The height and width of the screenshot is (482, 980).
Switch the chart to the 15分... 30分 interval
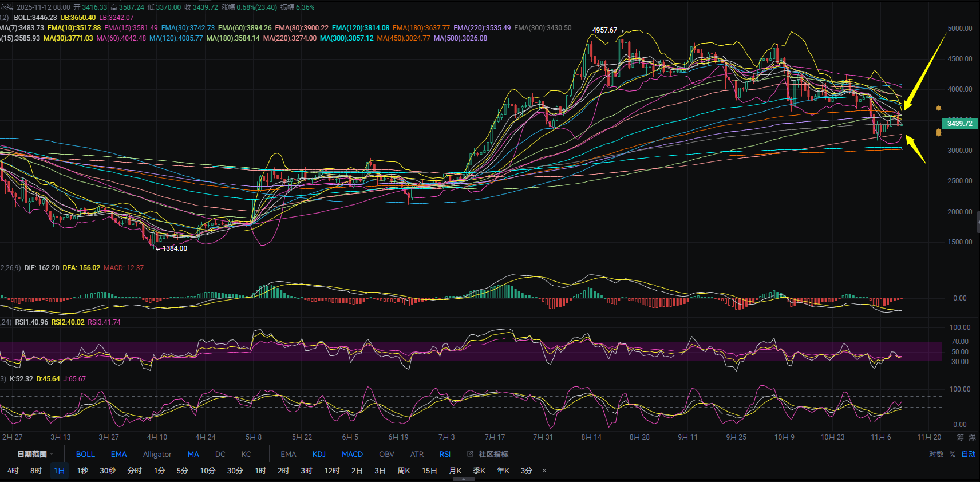[x=235, y=471]
